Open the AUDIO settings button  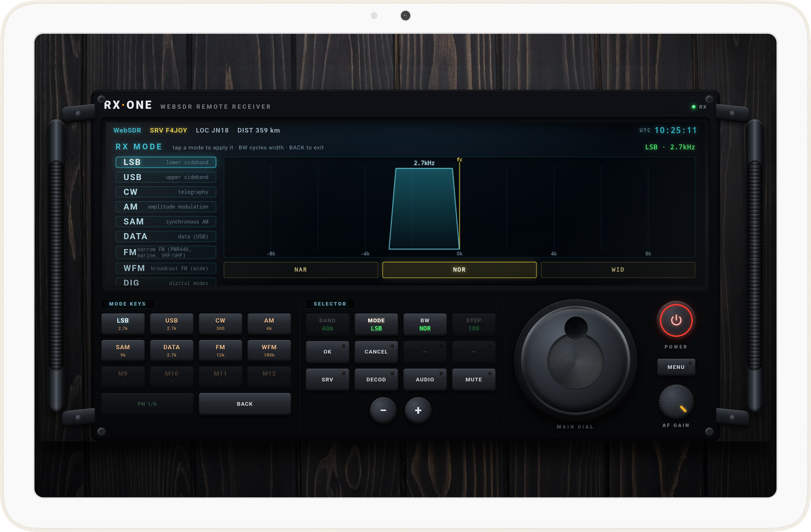tap(425, 379)
